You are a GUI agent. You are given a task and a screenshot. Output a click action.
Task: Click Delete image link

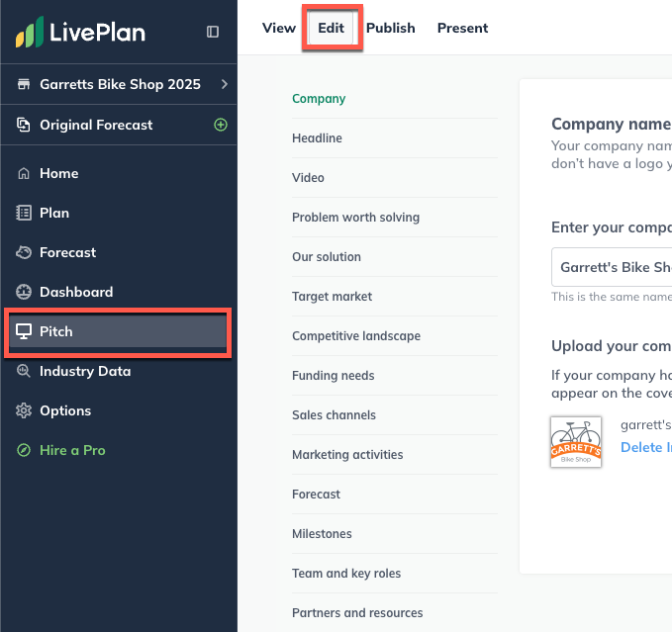click(646, 447)
